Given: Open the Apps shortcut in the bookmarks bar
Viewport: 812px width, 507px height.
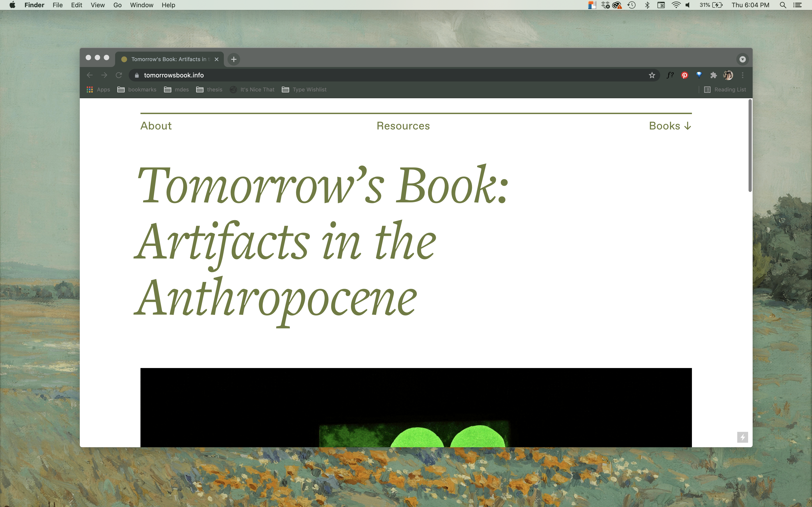Looking at the screenshot, I should coord(98,90).
